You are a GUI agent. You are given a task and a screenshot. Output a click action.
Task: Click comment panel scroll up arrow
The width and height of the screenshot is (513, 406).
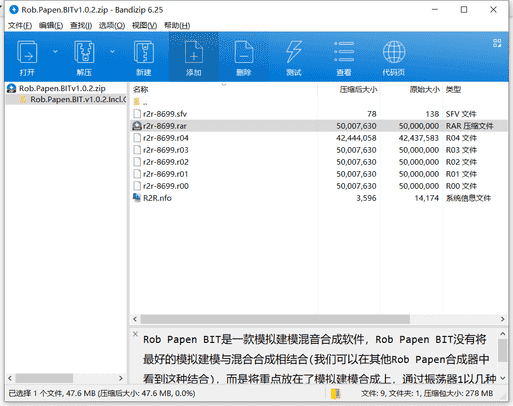[x=503, y=334]
